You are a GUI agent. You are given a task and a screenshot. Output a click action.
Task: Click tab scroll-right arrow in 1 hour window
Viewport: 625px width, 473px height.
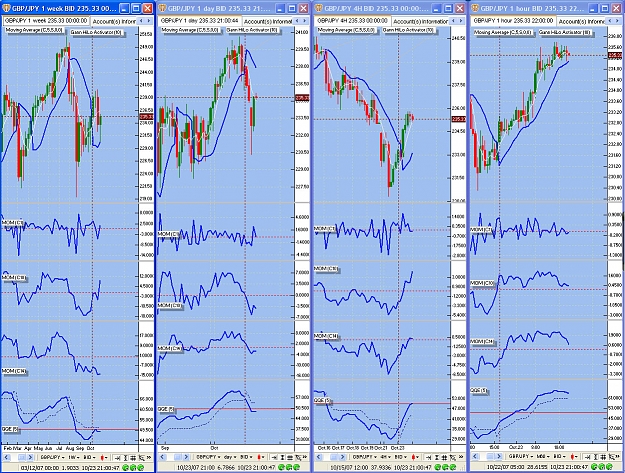[617, 21]
